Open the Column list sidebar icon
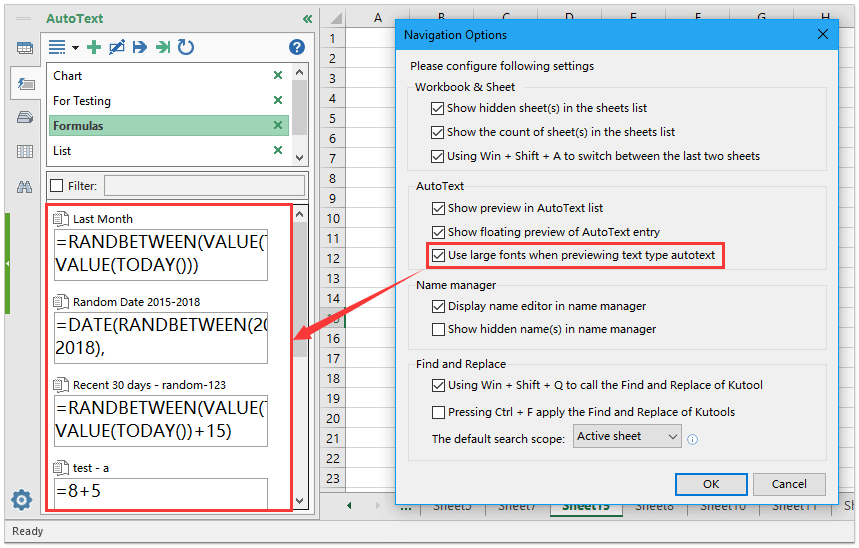859x548 pixels. 25,152
